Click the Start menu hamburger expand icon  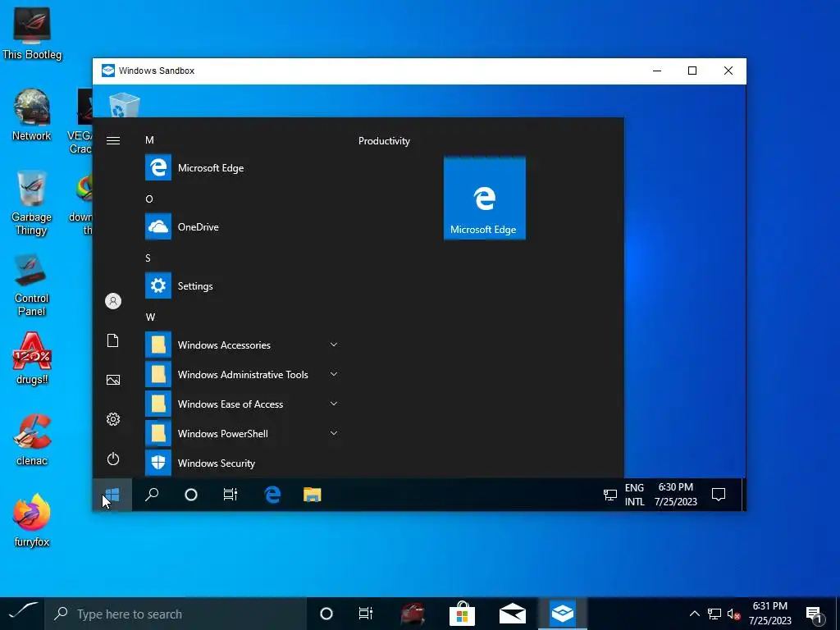pyautogui.click(x=113, y=141)
